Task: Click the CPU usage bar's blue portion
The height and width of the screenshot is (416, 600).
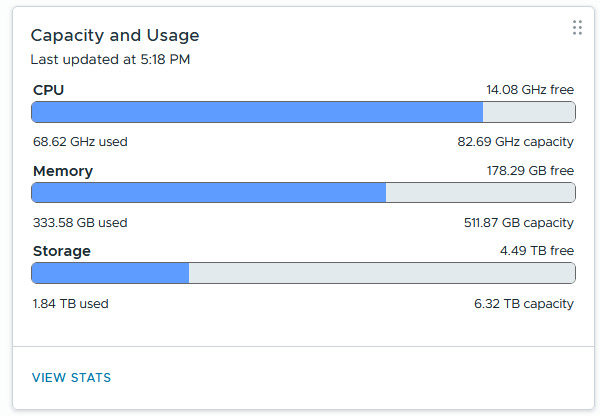Action: pyautogui.click(x=257, y=112)
